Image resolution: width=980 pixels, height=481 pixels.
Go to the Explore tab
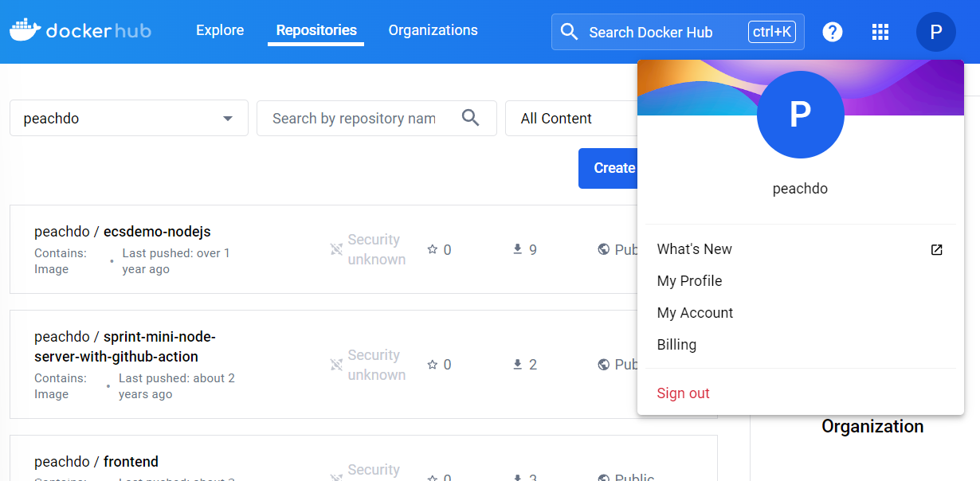220,30
